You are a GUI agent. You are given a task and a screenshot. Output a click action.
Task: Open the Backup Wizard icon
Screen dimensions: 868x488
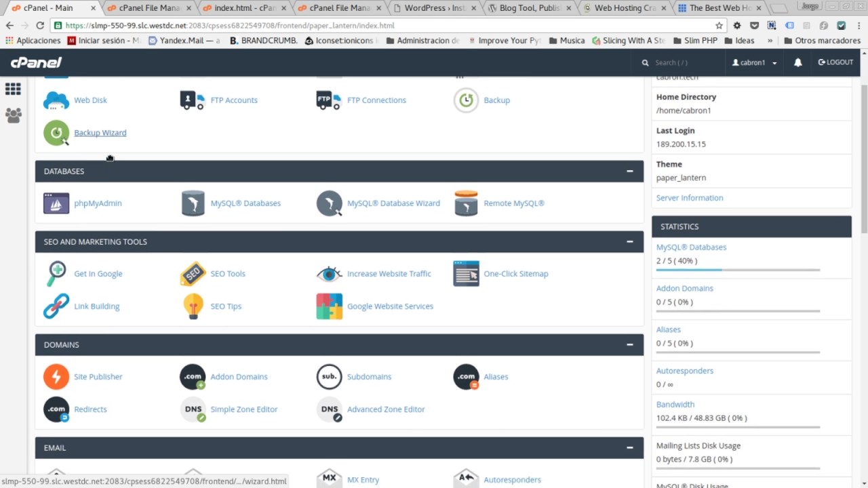56,133
